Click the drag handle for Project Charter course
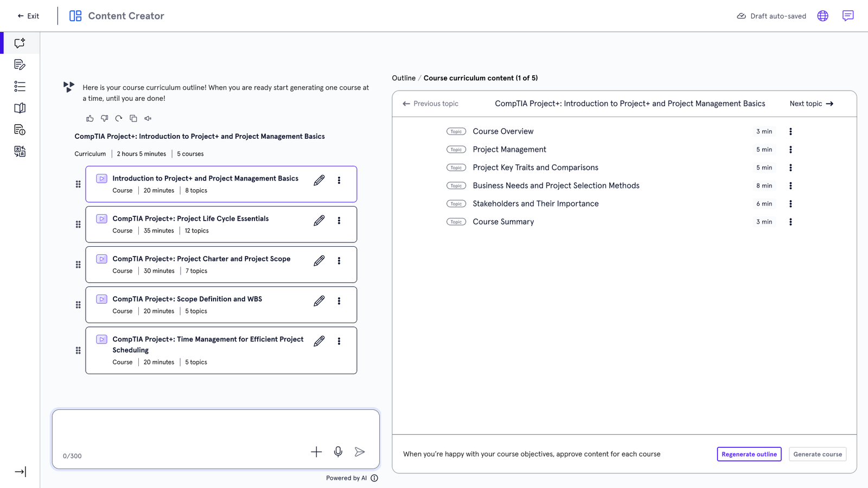The height and width of the screenshot is (488, 868). pyautogui.click(x=78, y=265)
